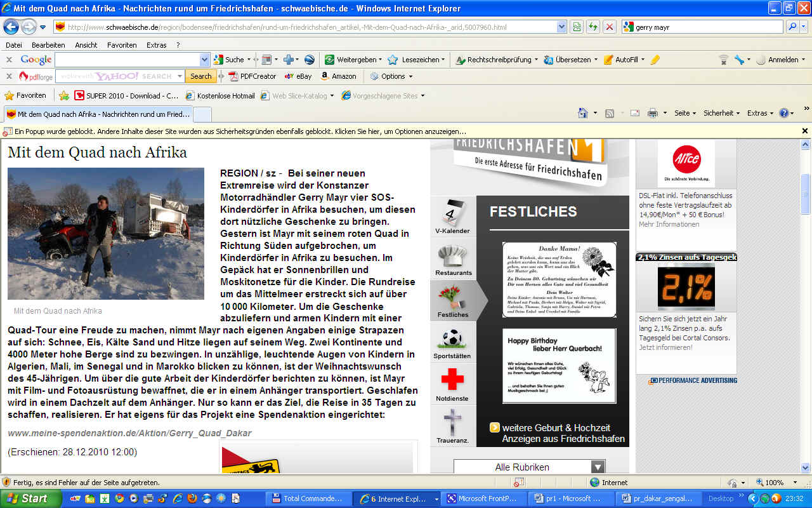The width and height of the screenshot is (812, 508).
Task: Open the V-Kalender sidebar icon
Action: (452, 216)
